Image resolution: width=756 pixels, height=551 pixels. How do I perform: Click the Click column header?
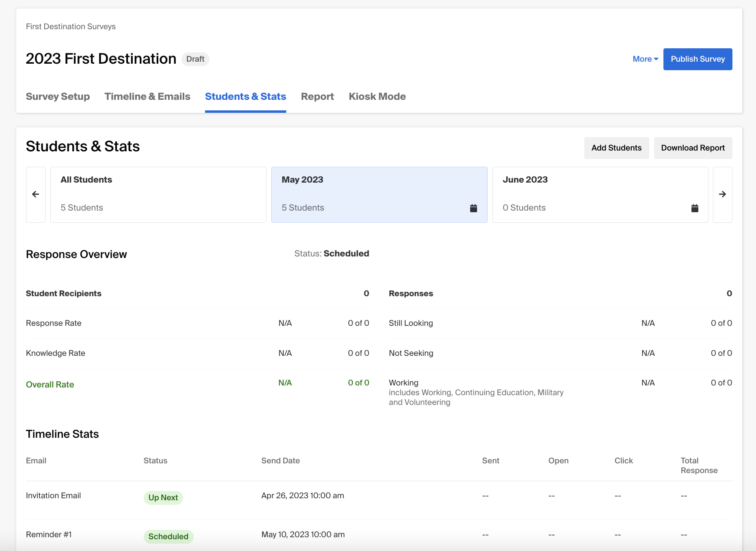pos(624,461)
